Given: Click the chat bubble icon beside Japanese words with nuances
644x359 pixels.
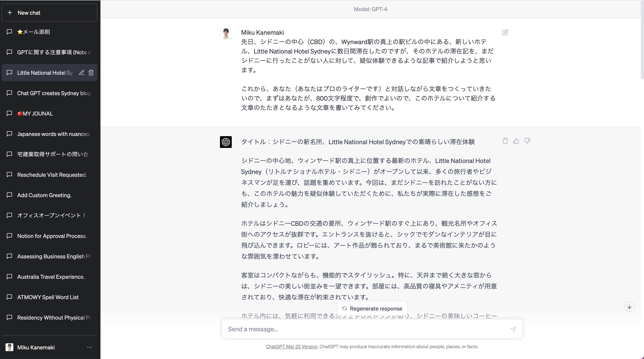Looking at the screenshot, I should (x=9, y=134).
